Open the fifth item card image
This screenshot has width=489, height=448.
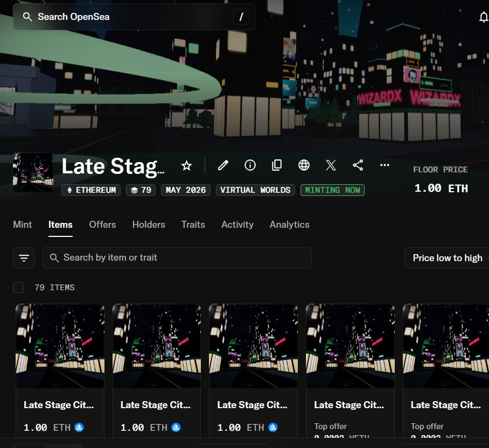click(446, 346)
